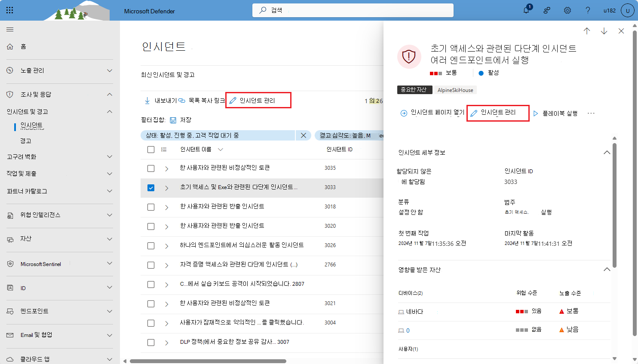This screenshot has height=364, width=638.
Task: Check incident 3021 checkbox
Action: tap(151, 304)
